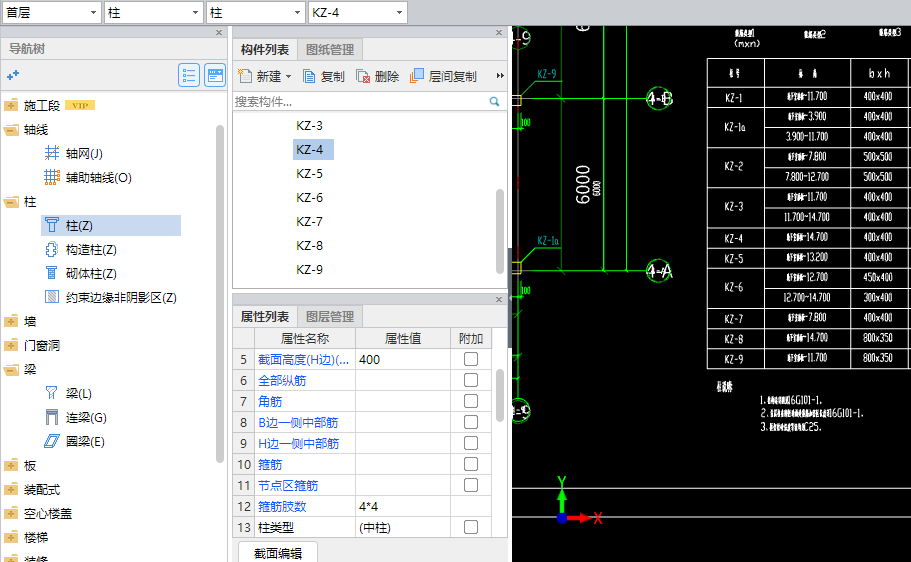
Task: Expand the 楼梯 folder
Action: pos(11,537)
